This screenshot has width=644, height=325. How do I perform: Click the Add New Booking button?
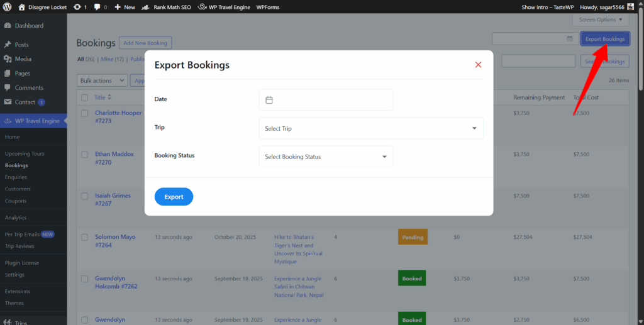coord(145,43)
